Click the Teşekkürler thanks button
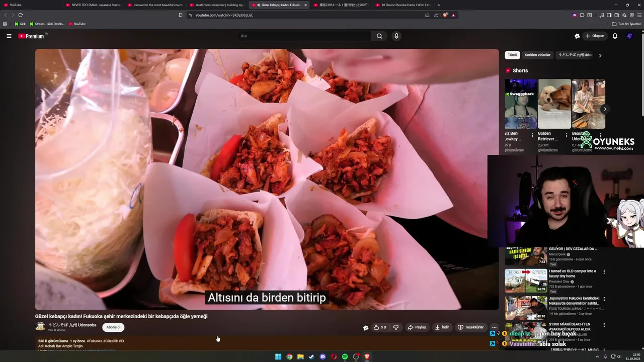Image resolution: width=644 pixels, height=362 pixels. [470, 327]
